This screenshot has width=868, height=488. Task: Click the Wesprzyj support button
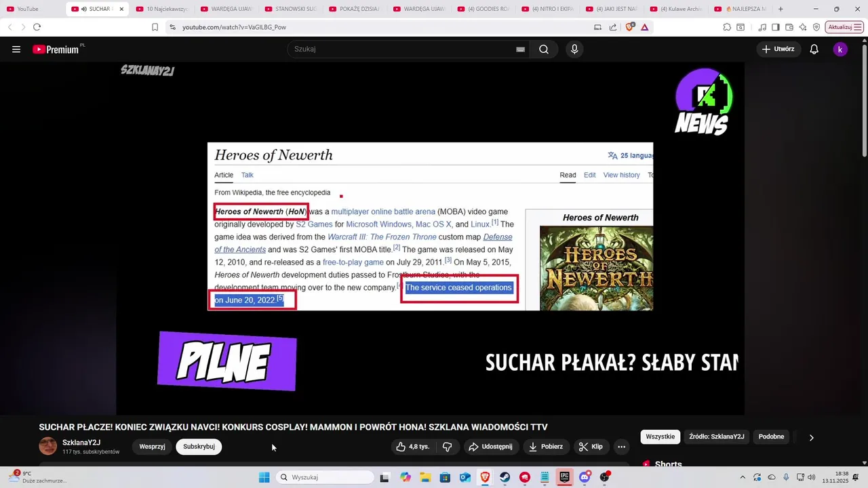152,447
